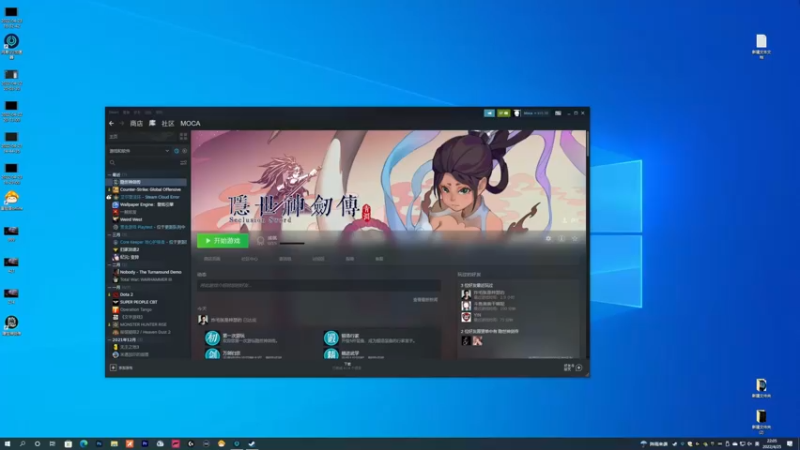Open advanced filter icon next to search
Screen dimensions: 800x450
[x=183, y=163]
